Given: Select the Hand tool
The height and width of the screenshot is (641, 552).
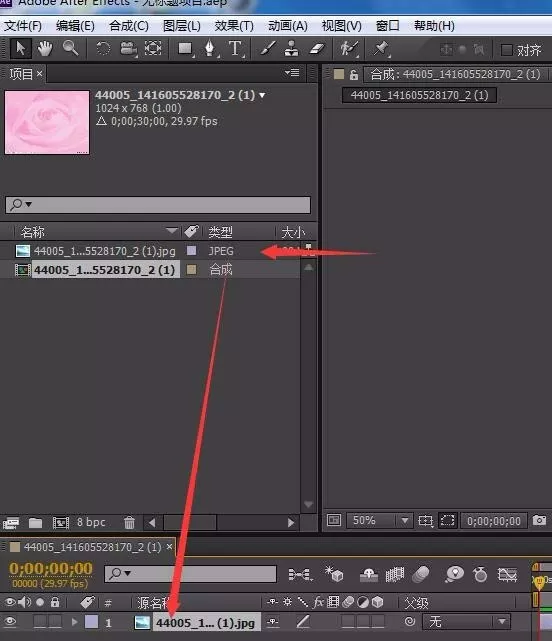Looking at the screenshot, I should click(x=45, y=49).
